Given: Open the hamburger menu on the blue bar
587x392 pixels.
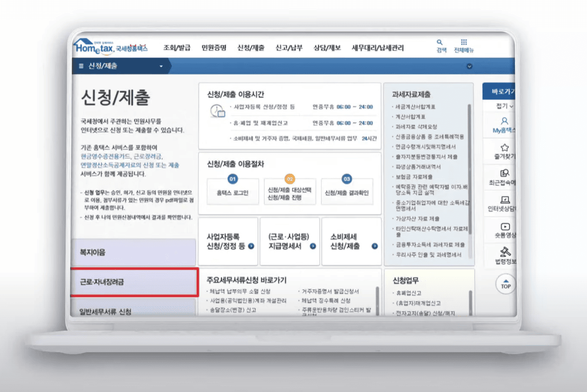Looking at the screenshot, I should click(80, 66).
